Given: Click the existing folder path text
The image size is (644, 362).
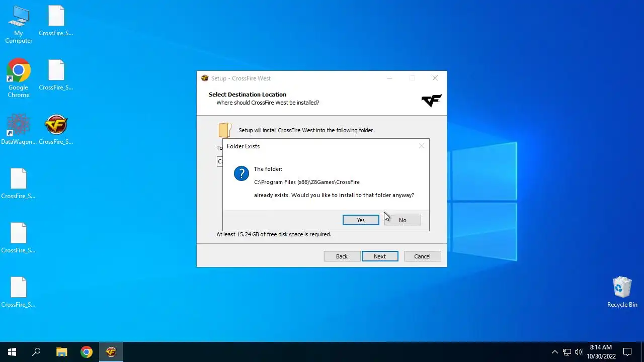Looking at the screenshot, I should [x=307, y=182].
